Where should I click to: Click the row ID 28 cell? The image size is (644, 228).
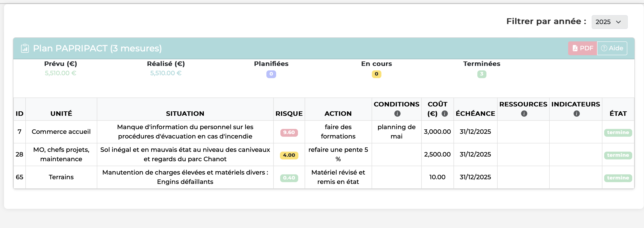point(20,155)
